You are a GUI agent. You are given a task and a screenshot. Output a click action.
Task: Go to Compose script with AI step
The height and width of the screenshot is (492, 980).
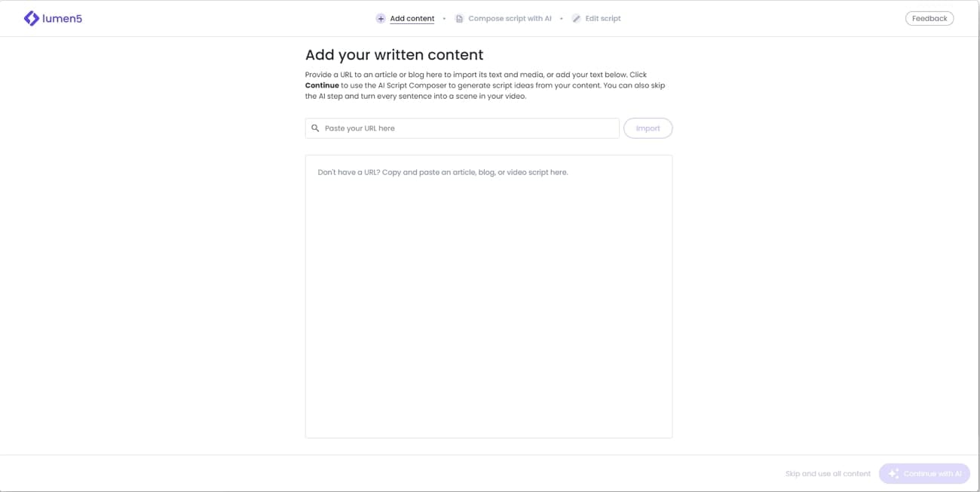(510, 19)
